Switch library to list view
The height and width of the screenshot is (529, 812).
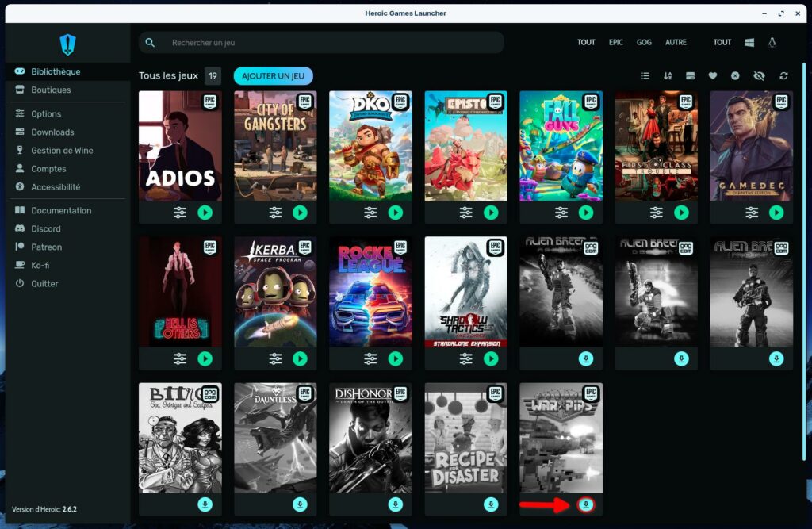pyautogui.click(x=645, y=76)
